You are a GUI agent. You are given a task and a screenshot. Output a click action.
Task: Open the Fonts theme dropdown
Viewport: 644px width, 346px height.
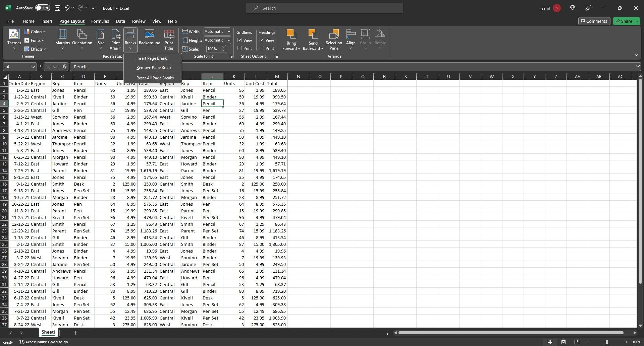click(x=34, y=40)
